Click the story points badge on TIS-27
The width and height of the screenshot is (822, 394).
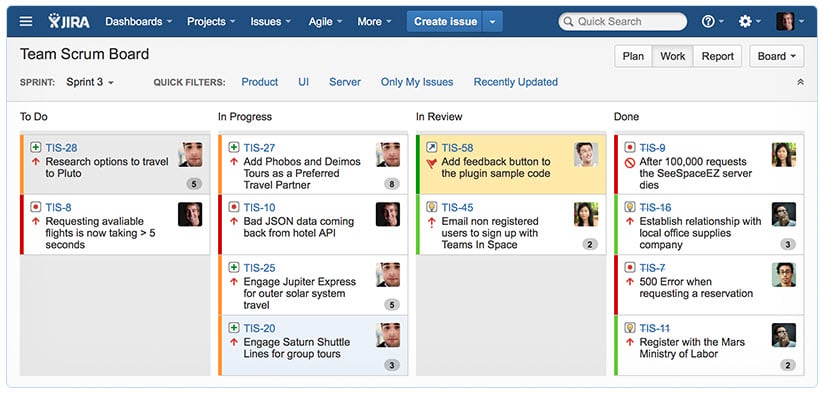(392, 184)
